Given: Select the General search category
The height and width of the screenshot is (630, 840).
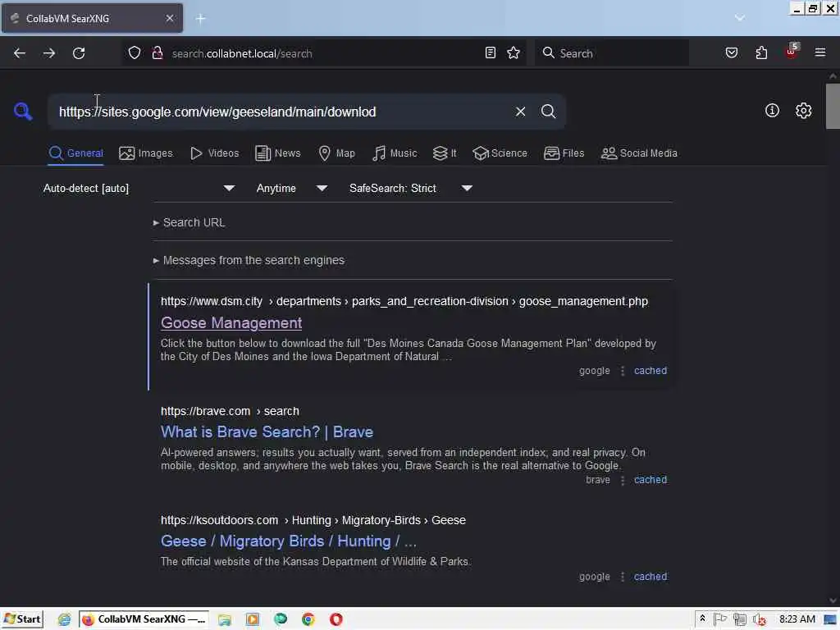Looking at the screenshot, I should point(75,153).
